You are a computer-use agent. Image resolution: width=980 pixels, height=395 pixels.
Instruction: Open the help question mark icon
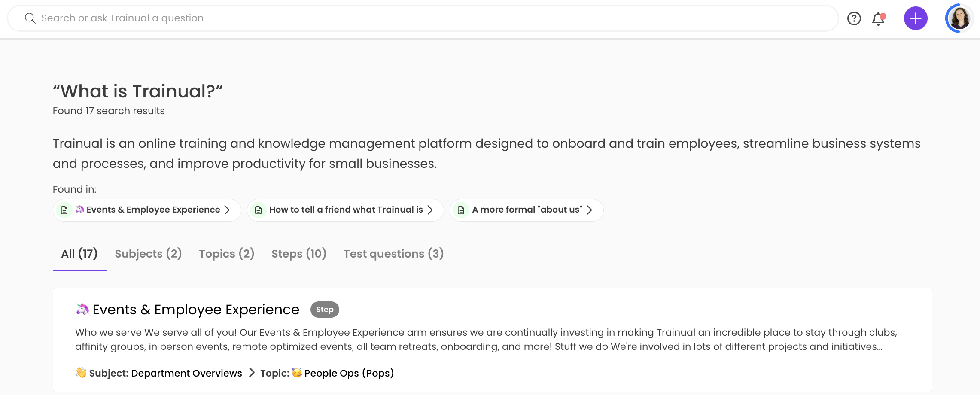[x=854, y=18]
